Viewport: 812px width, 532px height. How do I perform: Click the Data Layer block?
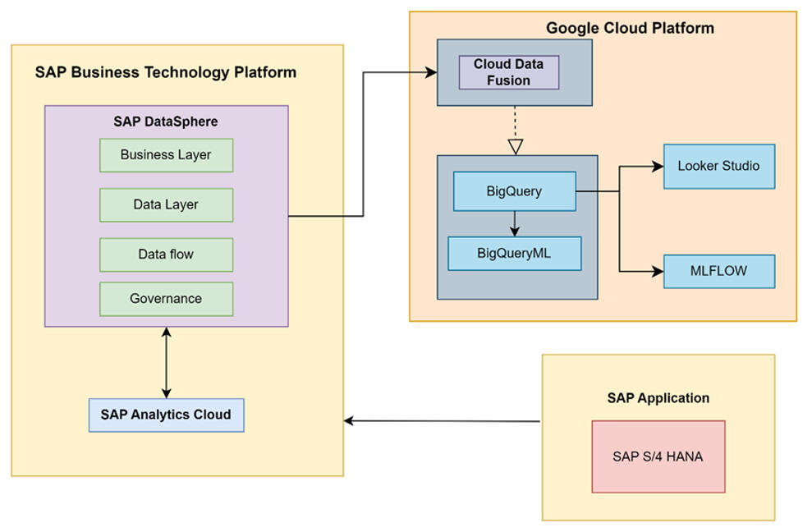[x=166, y=205]
